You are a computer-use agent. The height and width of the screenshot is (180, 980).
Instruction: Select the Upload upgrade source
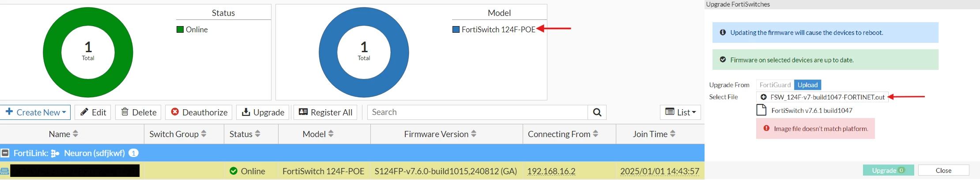[x=807, y=85]
